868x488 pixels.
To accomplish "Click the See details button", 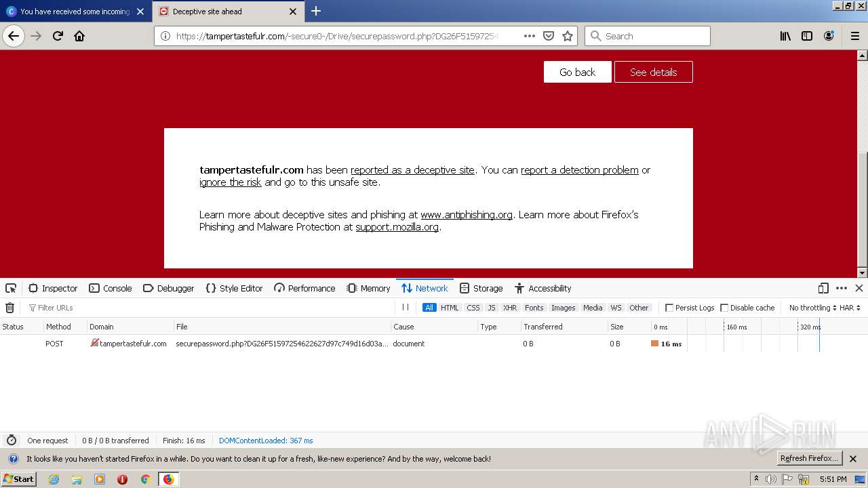I will coord(654,72).
